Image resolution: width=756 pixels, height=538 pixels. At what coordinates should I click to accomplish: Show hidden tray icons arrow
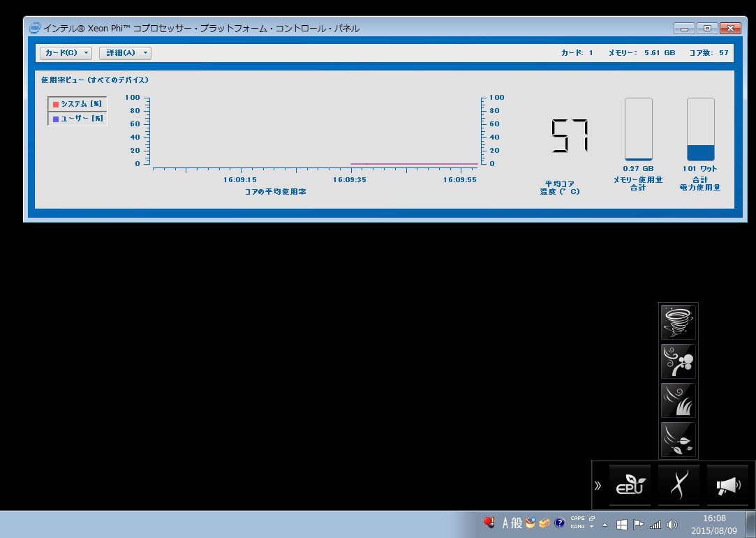point(605,525)
